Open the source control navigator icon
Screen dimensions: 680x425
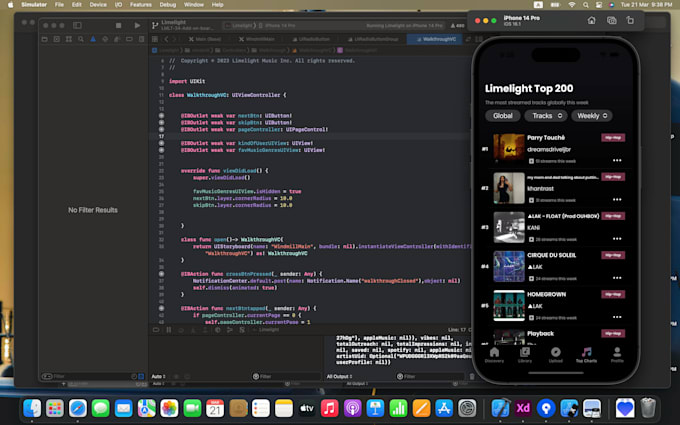(x=57, y=39)
